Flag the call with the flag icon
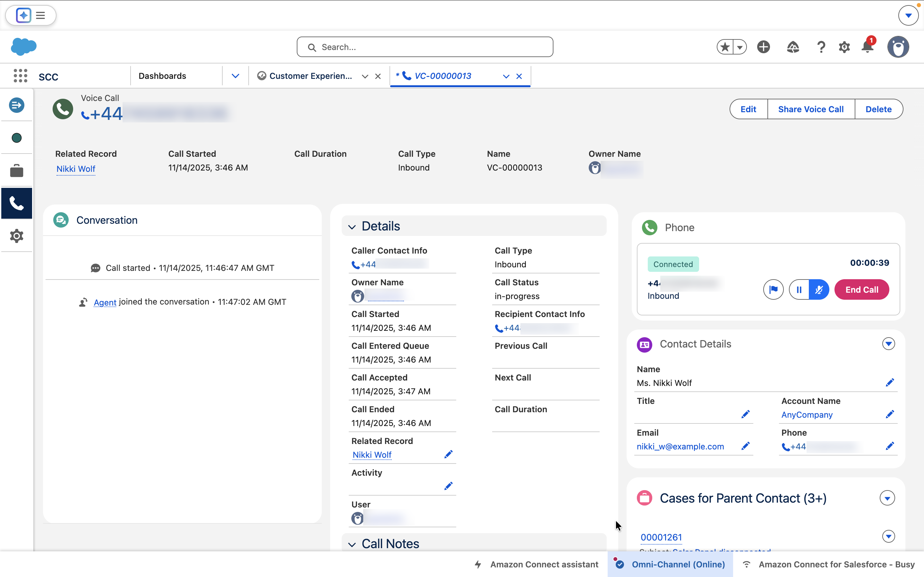Viewport: 924px width, 577px height. pyautogui.click(x=773, y=290)
